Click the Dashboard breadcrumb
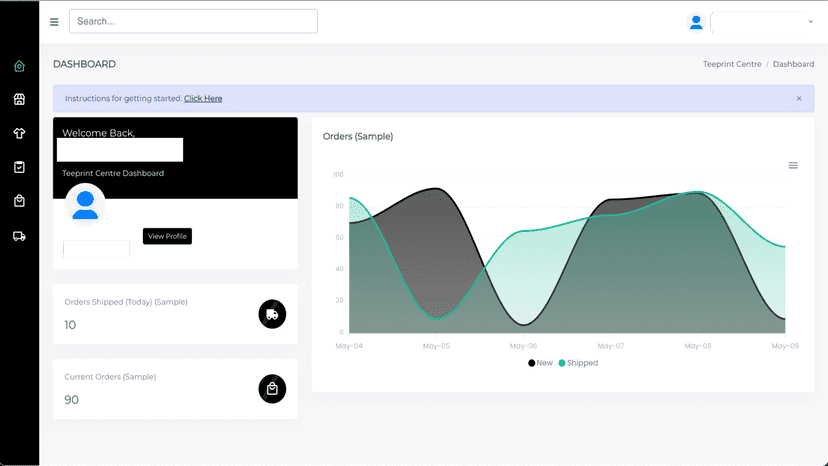The width and height of the screenshot is (828, 466). (x=793, y=64)
